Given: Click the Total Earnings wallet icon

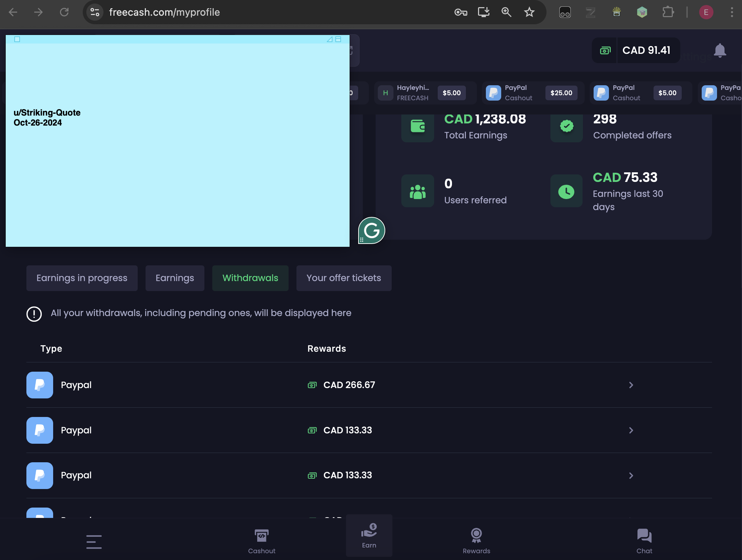Looking at the screenshot, I should click(x=418, y=126).
